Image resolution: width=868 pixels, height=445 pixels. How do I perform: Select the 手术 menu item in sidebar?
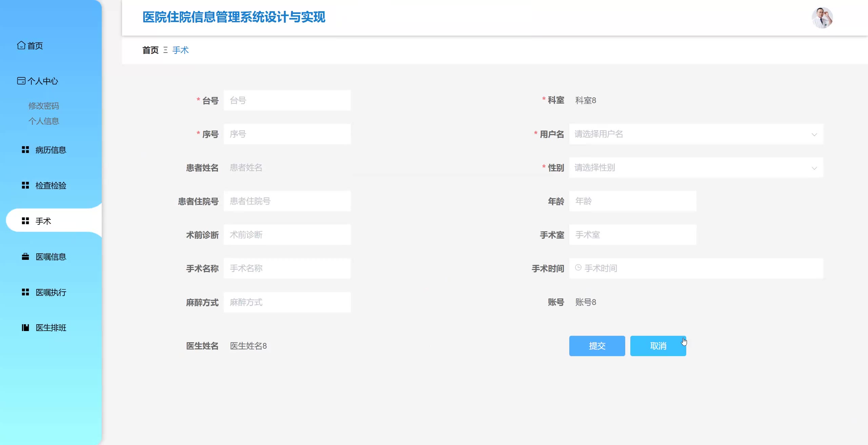pos(43,221)
